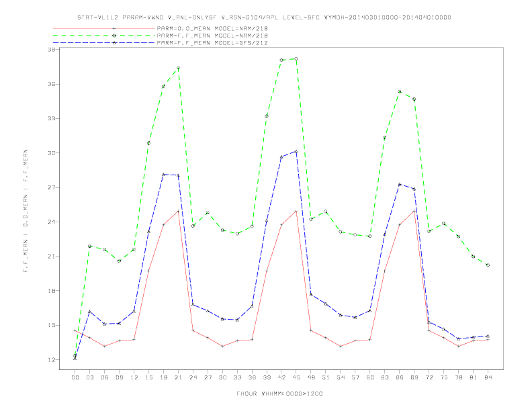
Task: Click x-axis tick label 72
Action: [x=429, y=377]
